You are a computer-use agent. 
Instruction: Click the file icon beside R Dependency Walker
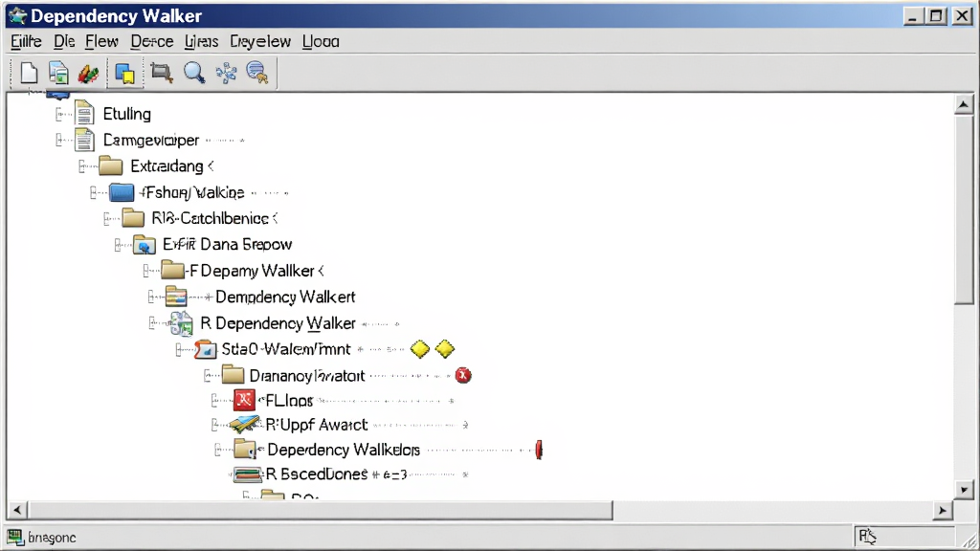181,323
